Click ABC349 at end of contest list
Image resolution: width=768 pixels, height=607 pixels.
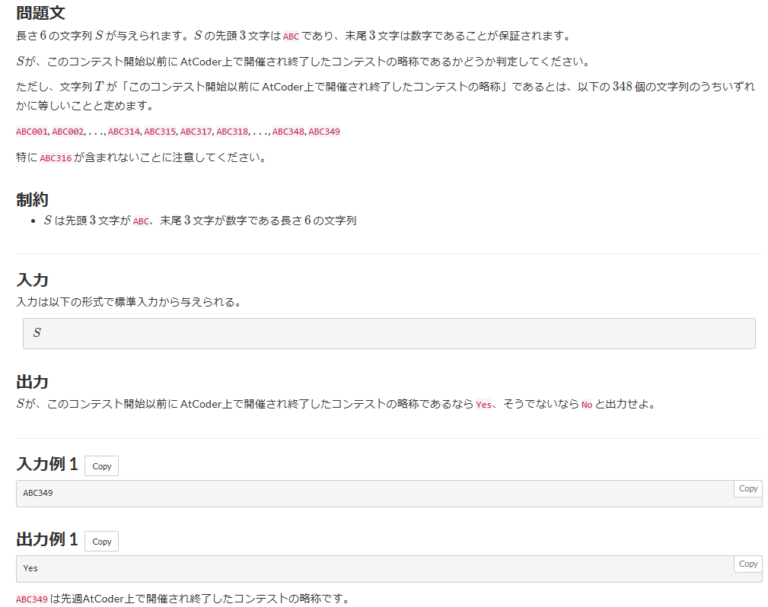(x=324, y=131)
